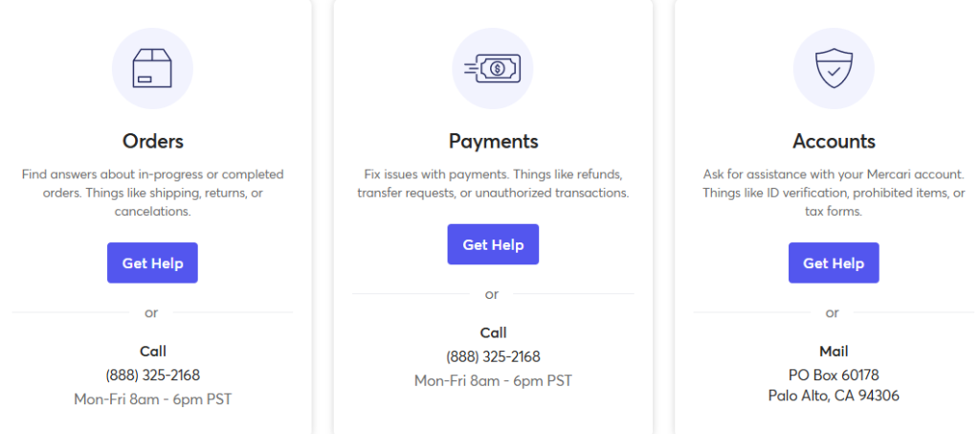Click the Accounts description about ID verification
Viewport: 980px width, 434px height.
(834, 193)
